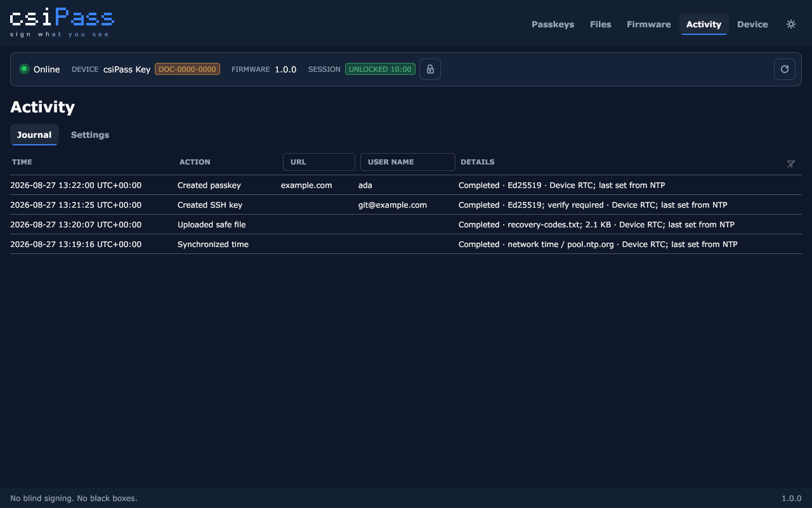Click the Created passkey action
Screen dimensions: 812x508
pos(209,185)
